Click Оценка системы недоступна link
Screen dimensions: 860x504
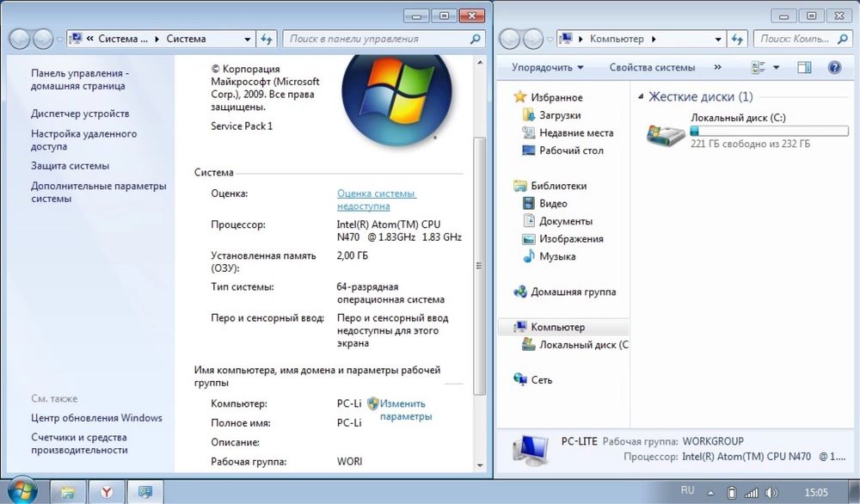pyautogui.click(x=377, y=200)
